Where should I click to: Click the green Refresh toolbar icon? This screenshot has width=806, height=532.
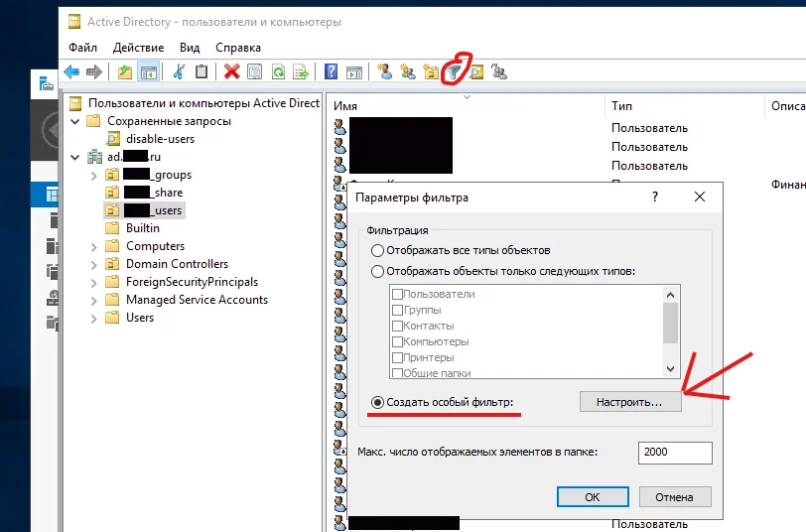pyautogui.click(x=278, y=71)
